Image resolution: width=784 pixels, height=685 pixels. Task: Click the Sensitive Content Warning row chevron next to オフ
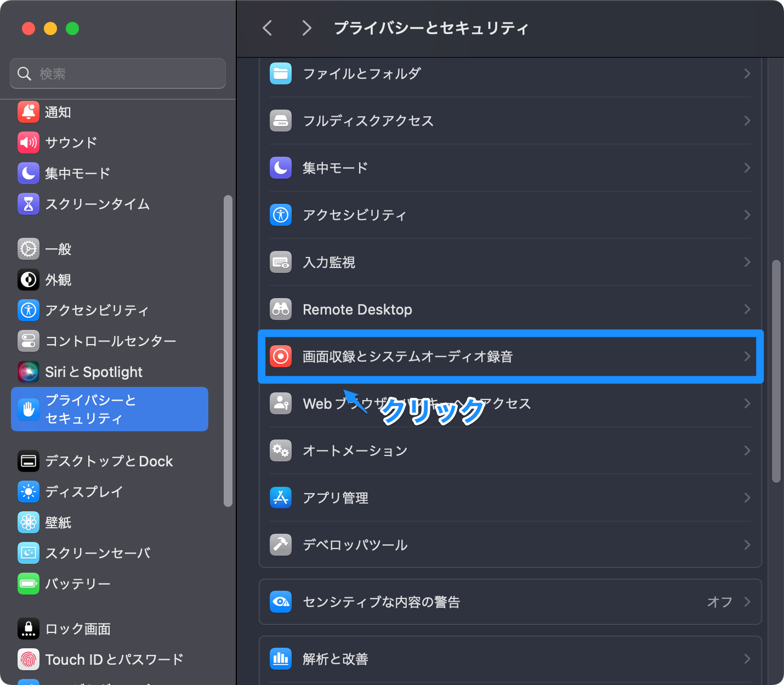747,602
